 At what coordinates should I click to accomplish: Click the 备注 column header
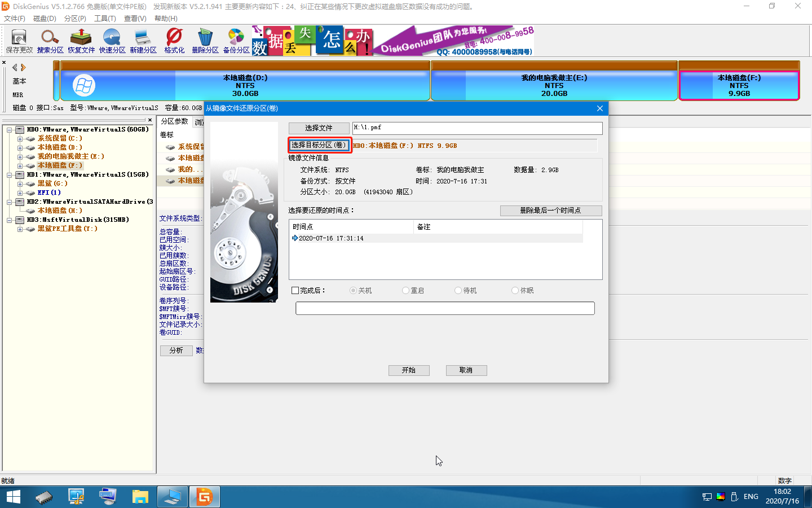pyautogui.click(x=498, y=227)
